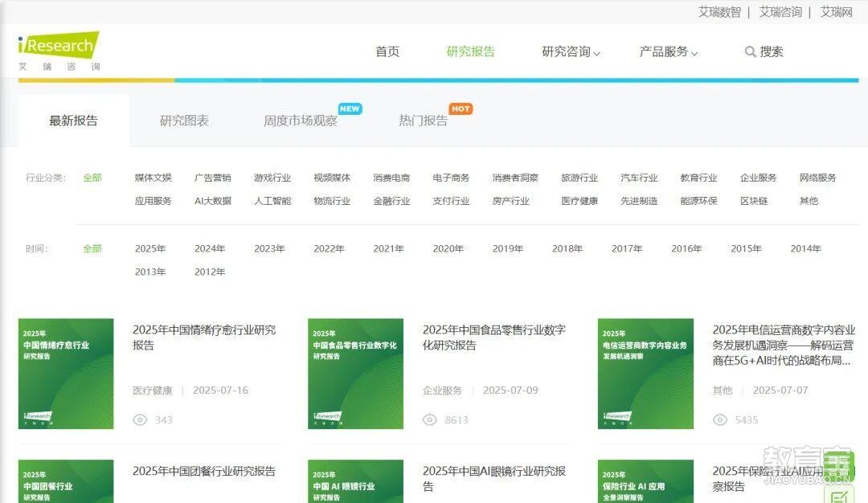Click the eye icon showing 8613 views
Screen dimensions: 868x503
(431, 419)
